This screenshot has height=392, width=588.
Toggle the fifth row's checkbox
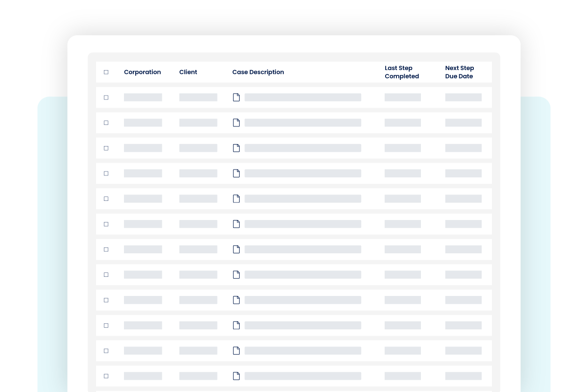(x=106, y=199)
